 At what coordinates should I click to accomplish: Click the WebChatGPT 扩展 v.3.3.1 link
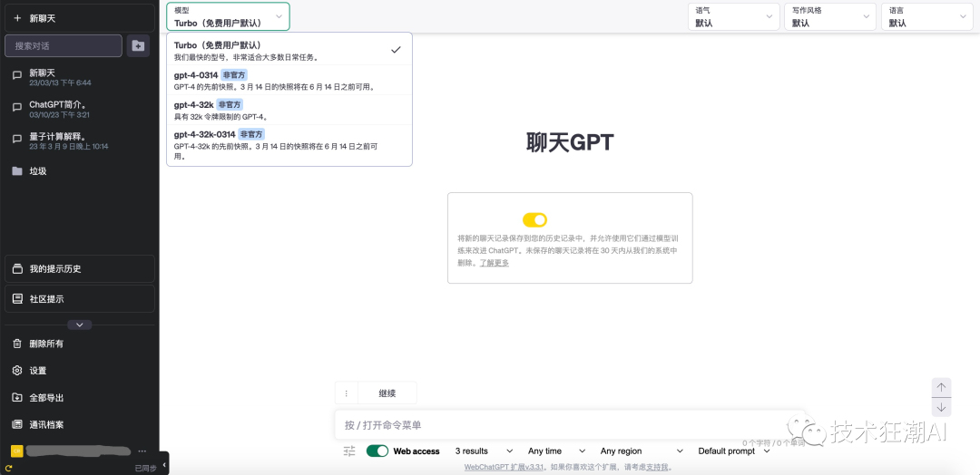505,467
